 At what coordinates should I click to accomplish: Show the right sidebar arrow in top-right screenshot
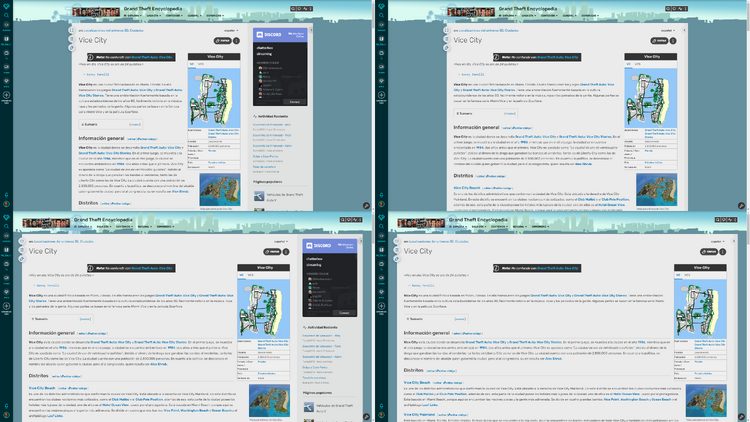pos(684,30)
